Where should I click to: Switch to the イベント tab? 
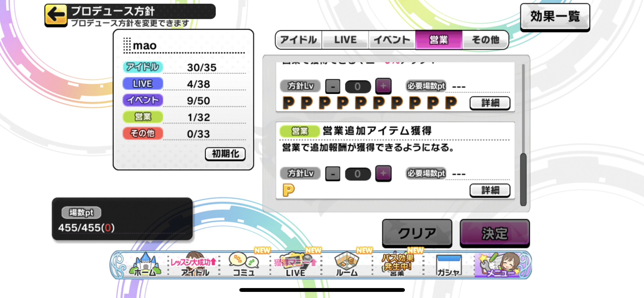click(x=392, y=40)
